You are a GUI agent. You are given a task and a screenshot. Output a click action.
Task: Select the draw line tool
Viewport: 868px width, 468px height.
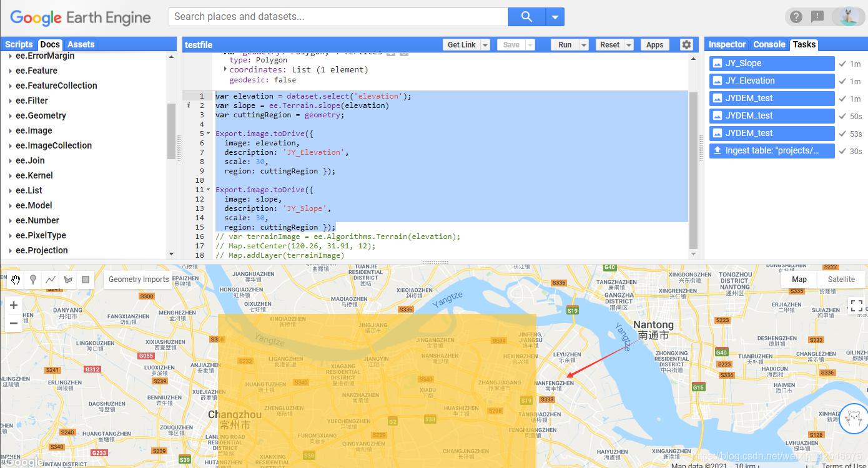[x=51, y=280]
